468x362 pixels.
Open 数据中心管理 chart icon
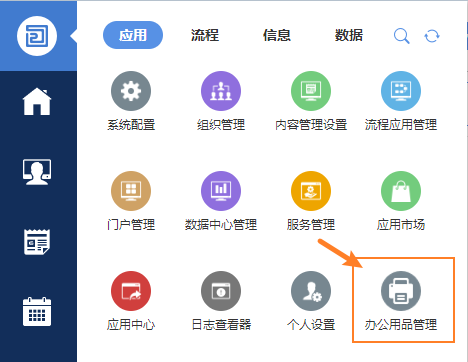(x=221, y=191)
